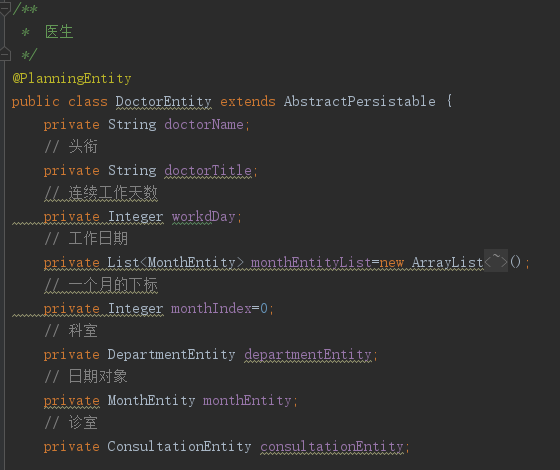The height and width of the screenshot is (470, 560).
Task: Click the extends keyword in class declaration
Action: (x=248, y=101)
